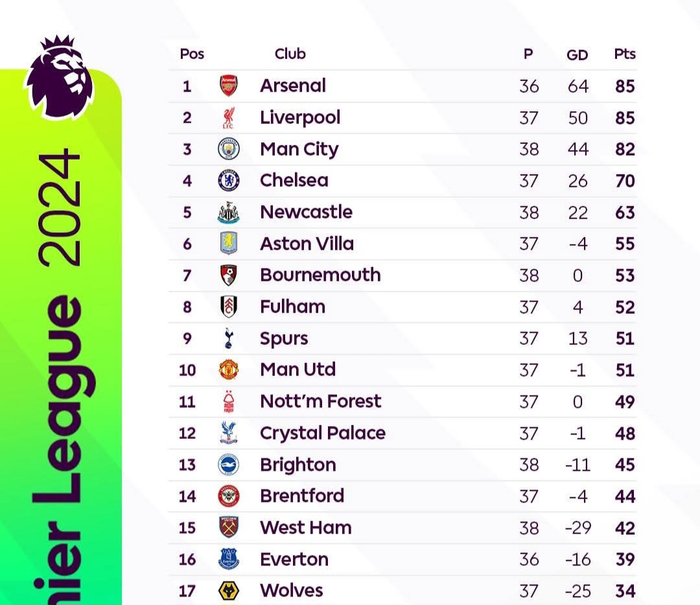Select the Man City badge icon
This screenshot has height=605, width=700.
tap(229, 148)
